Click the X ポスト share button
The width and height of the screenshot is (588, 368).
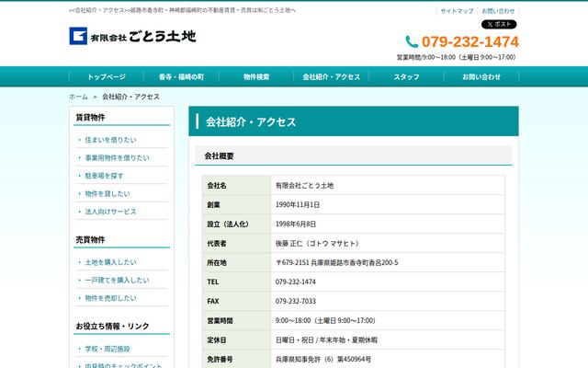[499, 25]
